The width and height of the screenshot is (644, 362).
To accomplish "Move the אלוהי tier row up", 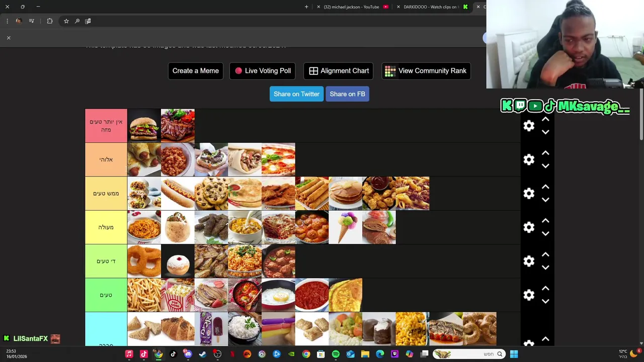I will [545, 153].
